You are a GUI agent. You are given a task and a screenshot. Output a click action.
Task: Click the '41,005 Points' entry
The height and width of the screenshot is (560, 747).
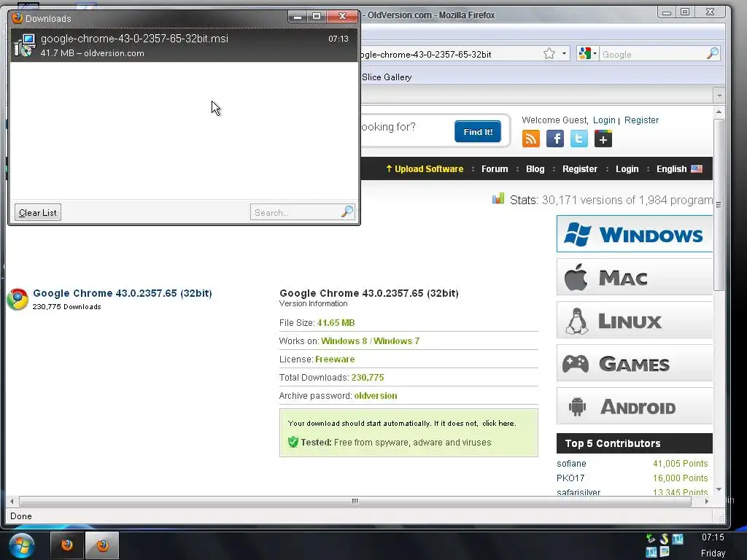(x=681, y=463)
